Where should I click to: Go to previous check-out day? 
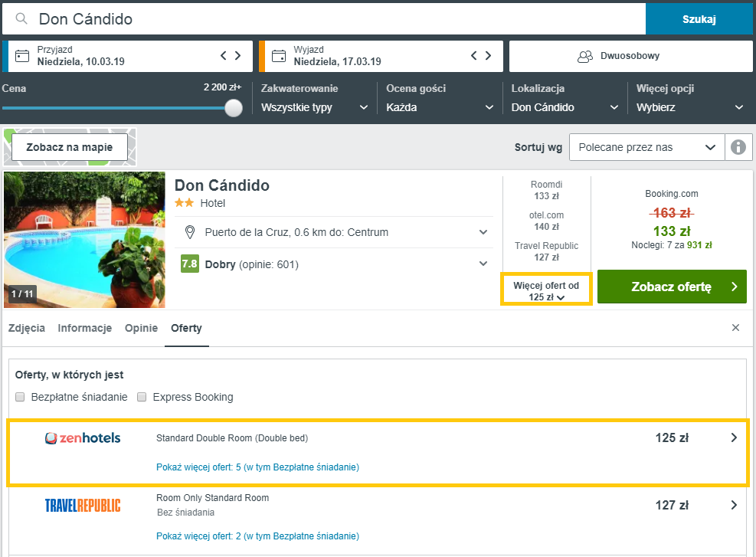tap(474, 56)
